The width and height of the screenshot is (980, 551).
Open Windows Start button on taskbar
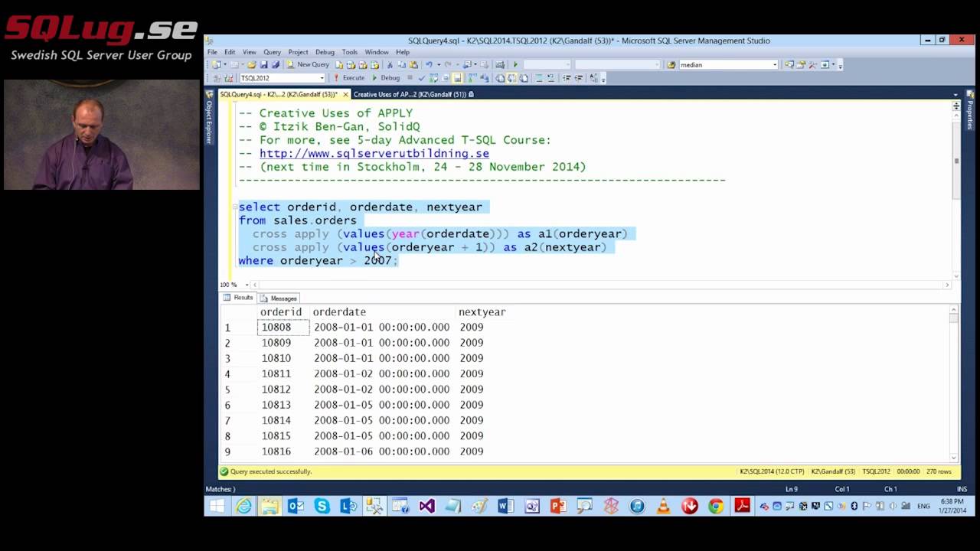[x=217, y=506]
